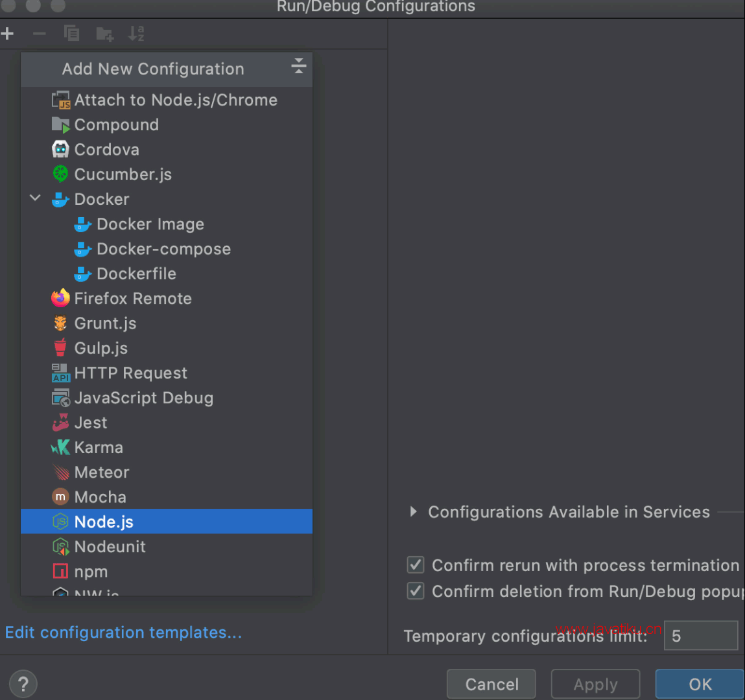Select the Docker Image text label

[x=150, y=224]
